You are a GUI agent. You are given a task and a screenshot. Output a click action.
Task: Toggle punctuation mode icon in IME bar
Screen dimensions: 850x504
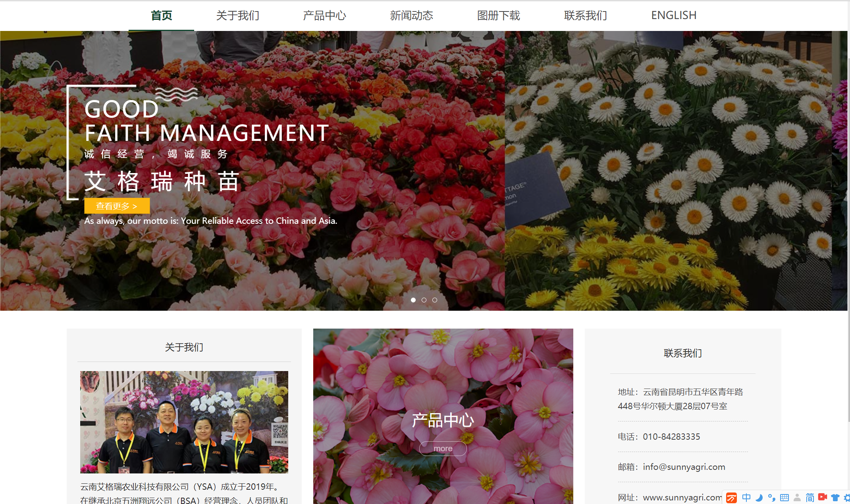771,498
